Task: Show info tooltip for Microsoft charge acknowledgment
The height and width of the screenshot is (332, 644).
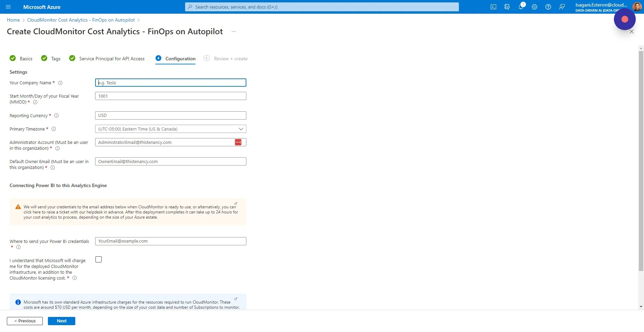Action: (75, 278)
